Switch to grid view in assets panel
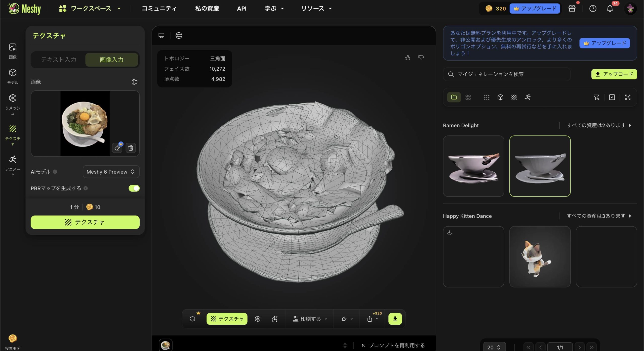This screenshot has width=644, height=351. (468, 97)
